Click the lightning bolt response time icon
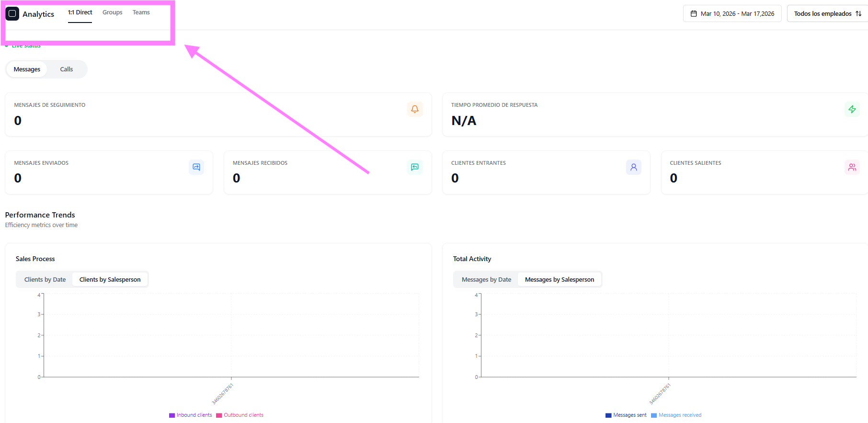 coord(852,109)
